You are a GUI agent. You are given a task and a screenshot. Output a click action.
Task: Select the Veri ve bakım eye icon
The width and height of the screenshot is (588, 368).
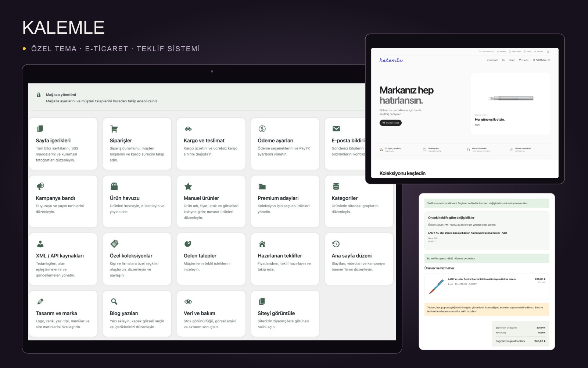[188, 302]
